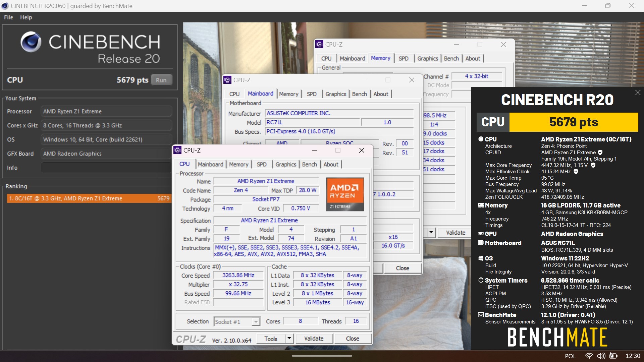Viewport: 644px width, 362px height.
Task: Expand the Tools dropdown arrow
Action: click(x=289, y=339)
